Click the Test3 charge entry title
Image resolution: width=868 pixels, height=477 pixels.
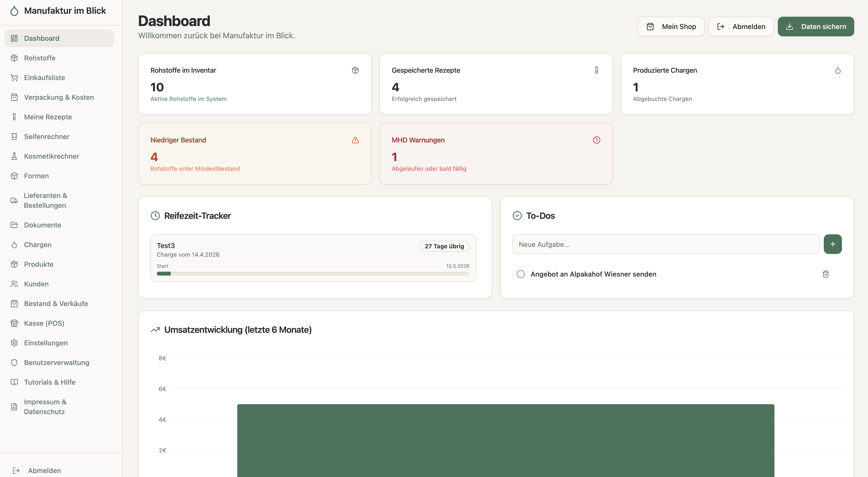click(x=166, y=246)
